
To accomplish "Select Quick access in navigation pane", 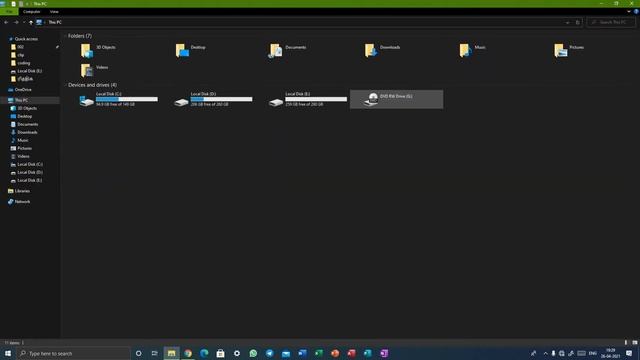I will click(26, 39).
